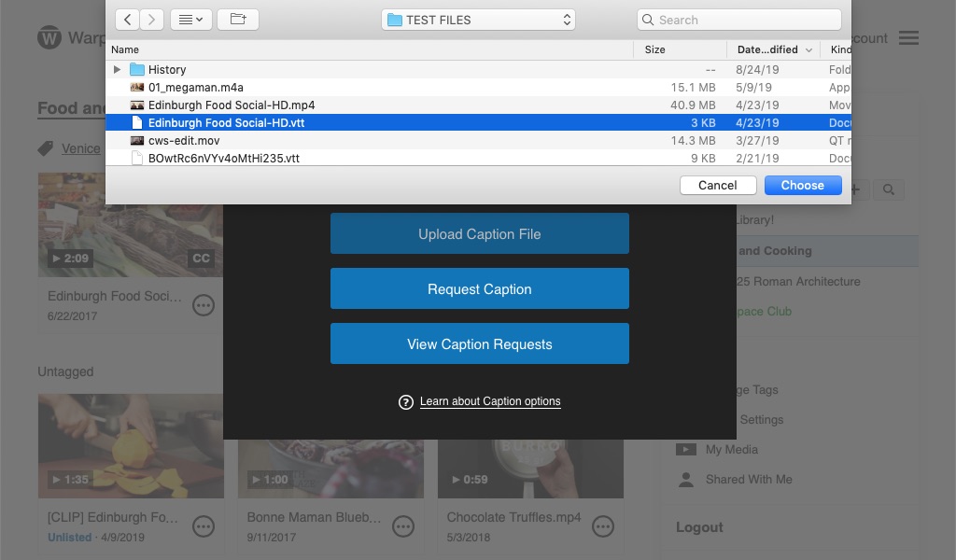Open the Chocolate Truffles 0:59 thumbnail

[530, 468]
